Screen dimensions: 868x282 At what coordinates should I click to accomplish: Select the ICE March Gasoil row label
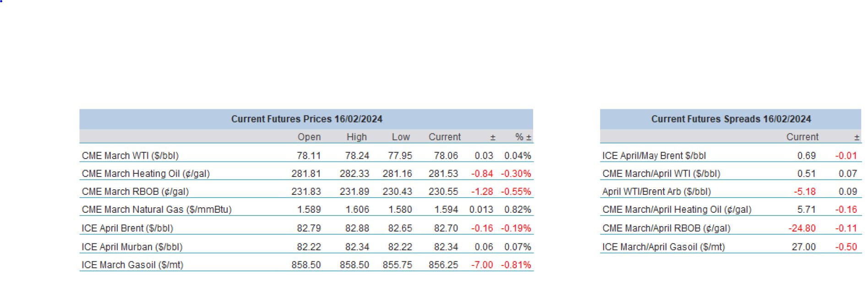[132, 265]
